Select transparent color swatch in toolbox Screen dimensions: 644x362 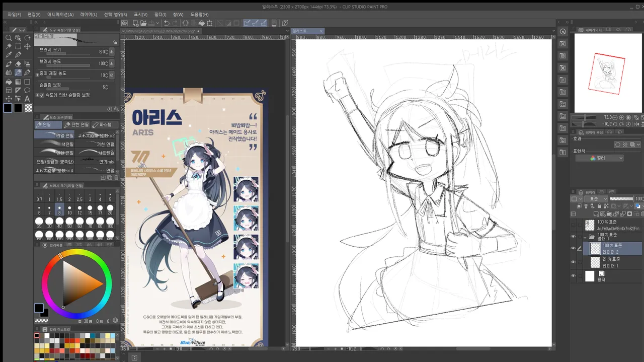tap(29, 108)
